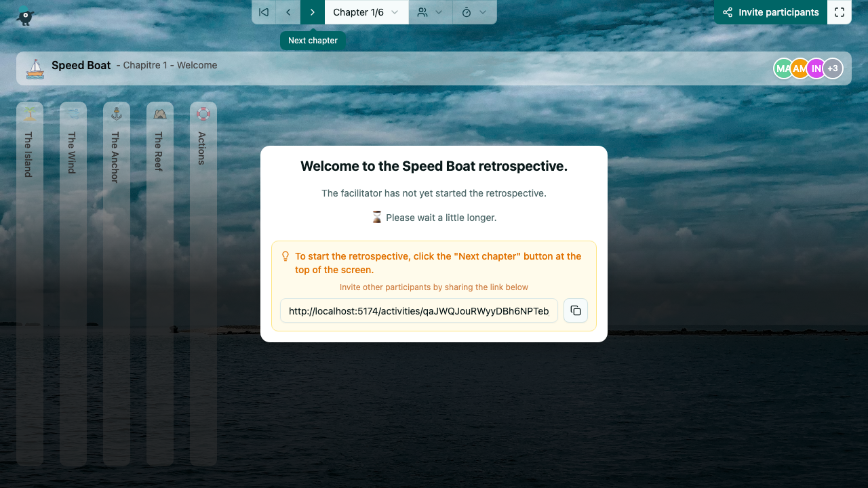Viewport: 868px width, 488px height.
Task: Click the app mascot logo top left
Action: pyautogui.click(x=24, y=15)
